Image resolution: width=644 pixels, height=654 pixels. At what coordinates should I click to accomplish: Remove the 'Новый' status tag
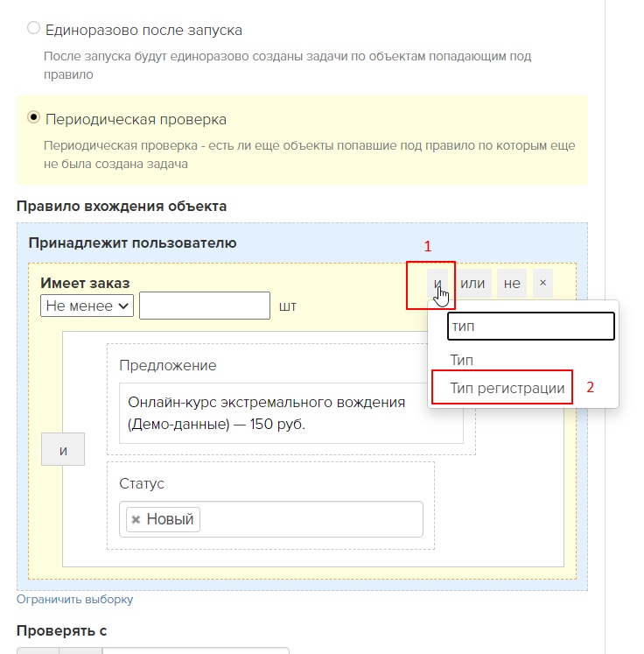tap(136, 519)
